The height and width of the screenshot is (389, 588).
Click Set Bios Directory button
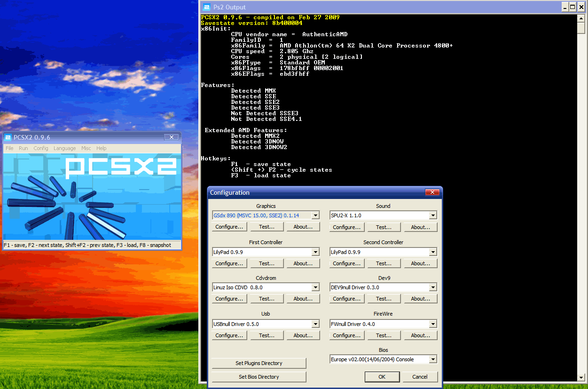point(259,377)
